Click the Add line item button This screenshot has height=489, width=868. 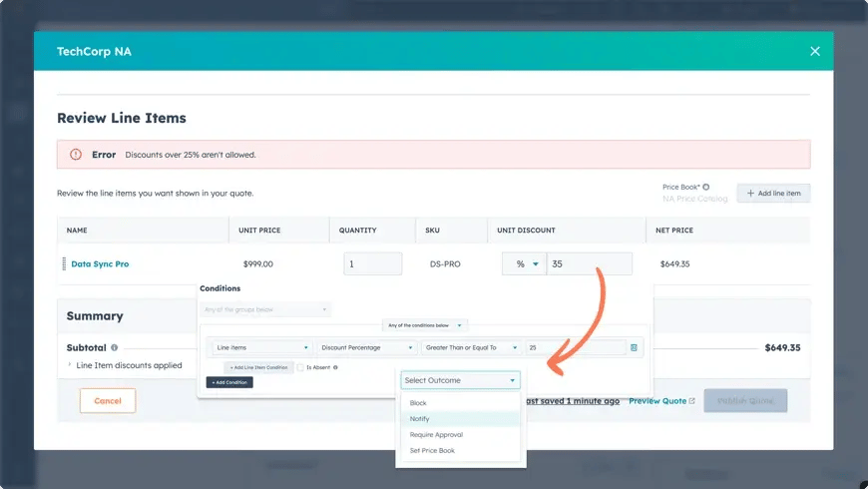[773, 193]
